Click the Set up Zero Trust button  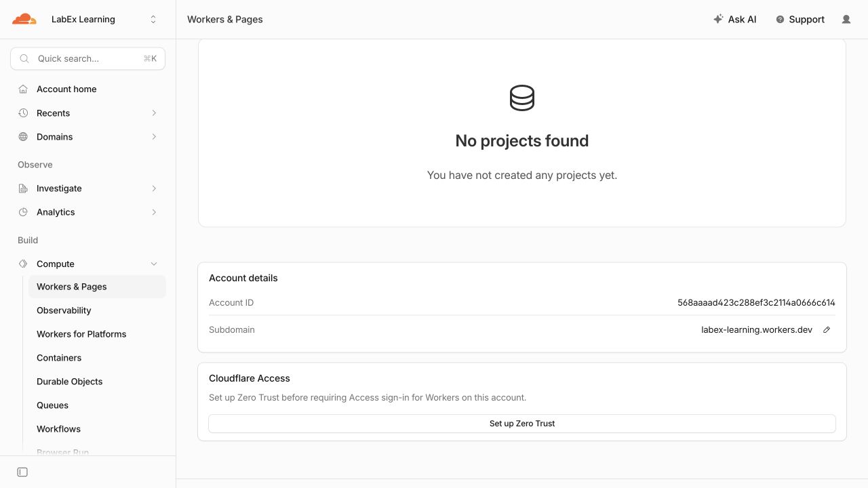point(522,424)
